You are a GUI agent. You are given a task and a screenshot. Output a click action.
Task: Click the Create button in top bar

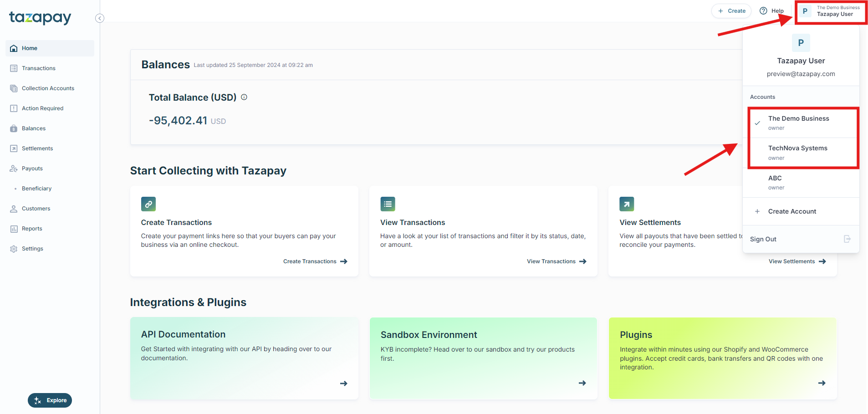click(731, 11)
